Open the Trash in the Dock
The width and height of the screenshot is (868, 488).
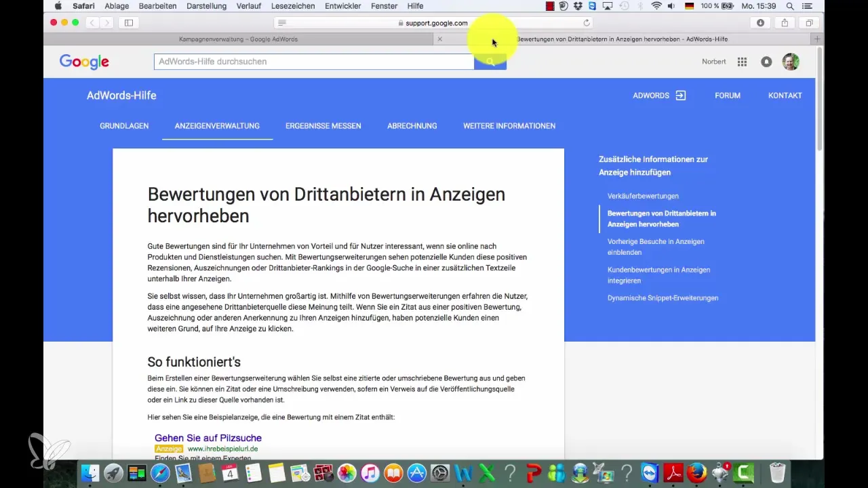[x=778, y=472]
